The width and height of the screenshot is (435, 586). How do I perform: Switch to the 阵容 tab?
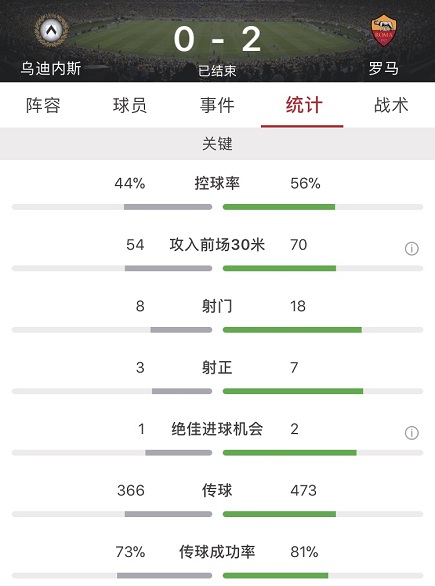pos(43,105)
